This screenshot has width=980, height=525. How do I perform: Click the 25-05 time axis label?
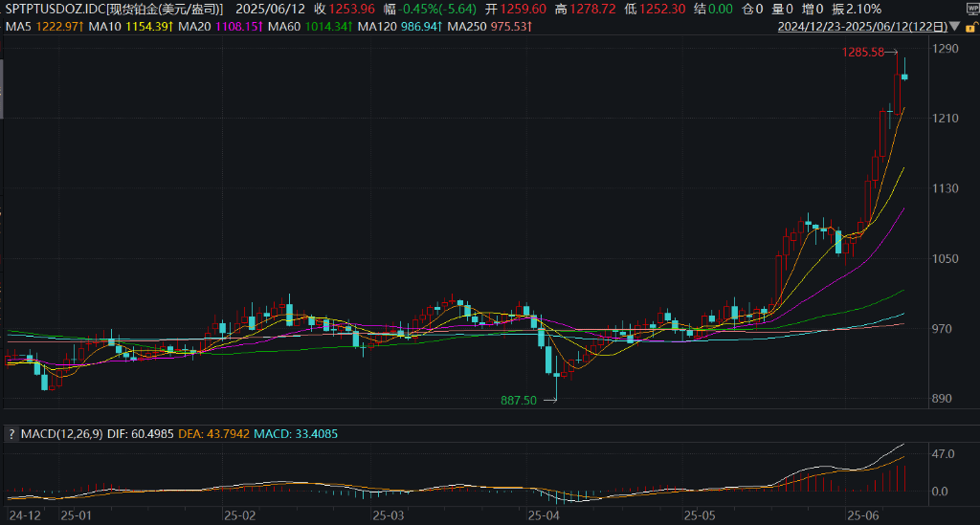point(700,515)
